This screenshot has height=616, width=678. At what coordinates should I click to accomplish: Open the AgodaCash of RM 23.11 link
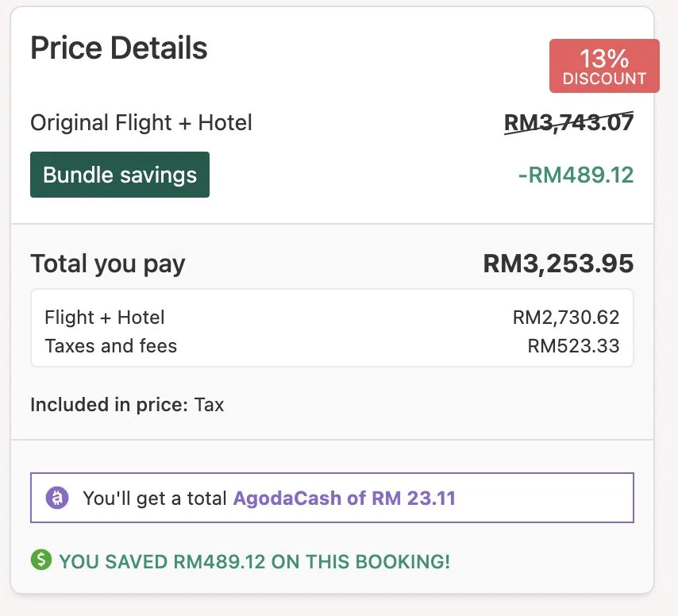pos(344,499)
